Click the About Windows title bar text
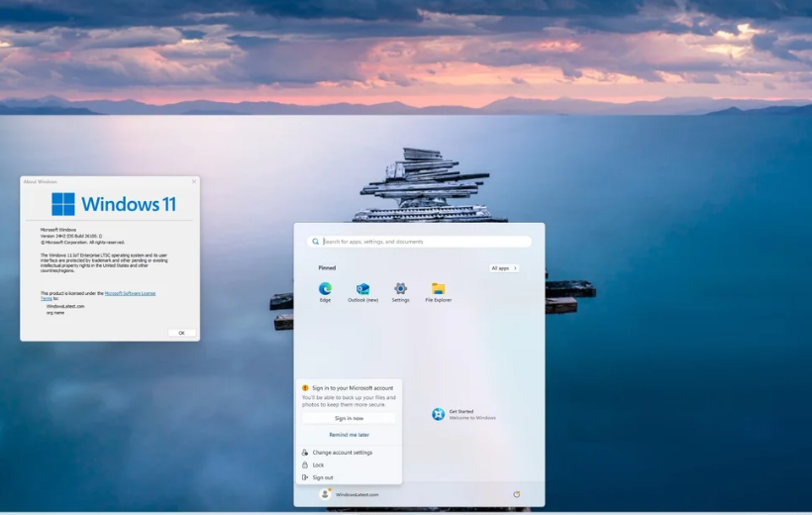This screenshot has width=812, height=515. [x=40, y=182]
